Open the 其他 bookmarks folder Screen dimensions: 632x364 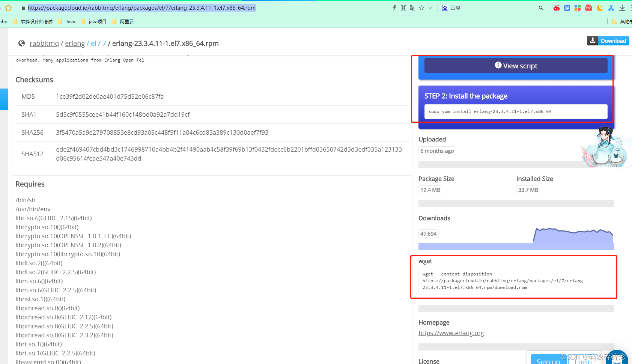click(x=622, y=22)
